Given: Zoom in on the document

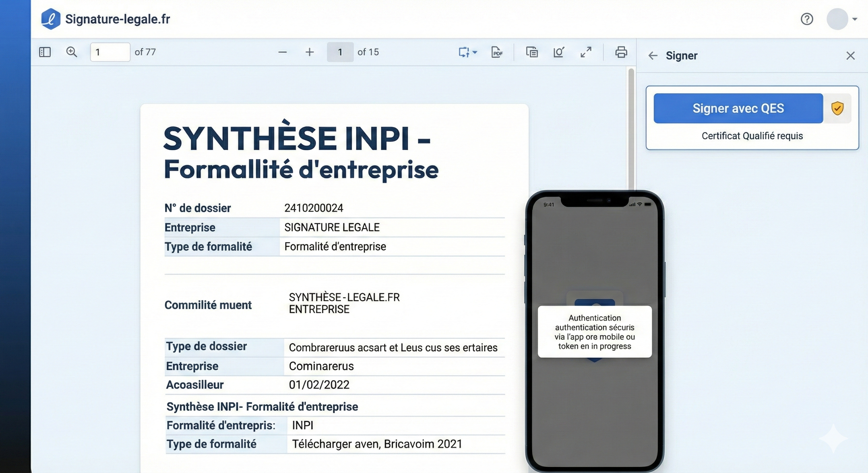Looking at the screenshot, I should click(x=309, y=52).
